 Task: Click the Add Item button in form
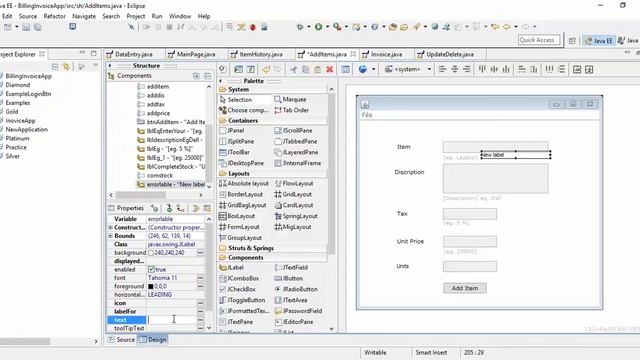pyautogui.click(x=465, y=288)
